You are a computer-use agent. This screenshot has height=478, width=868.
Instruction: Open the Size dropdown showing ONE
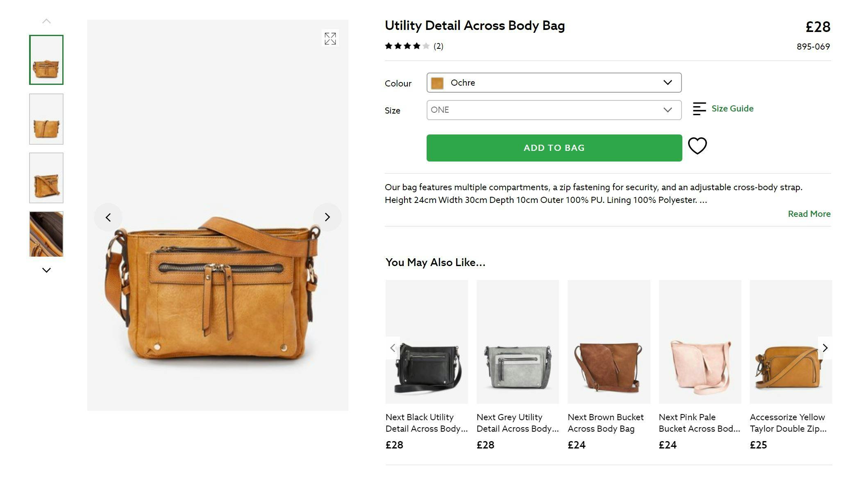pyautogui.click(x=554, y=110)
